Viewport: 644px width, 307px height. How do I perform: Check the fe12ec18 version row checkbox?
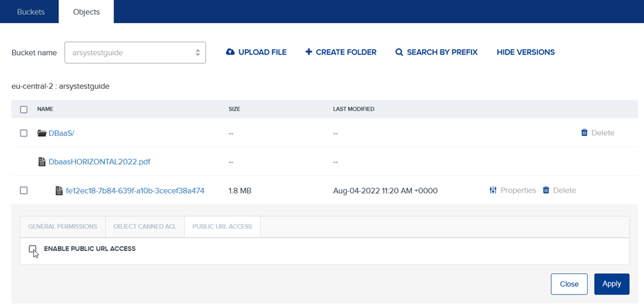coord(24,190)
